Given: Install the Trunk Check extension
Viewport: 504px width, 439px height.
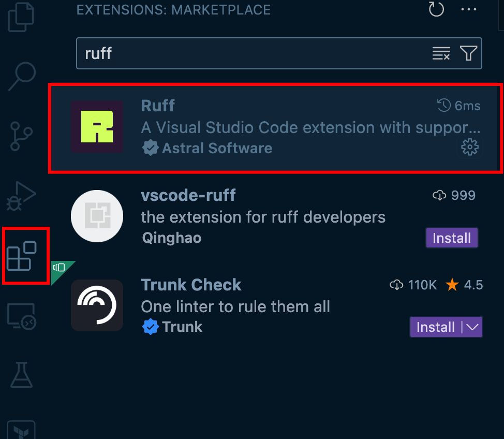Looking at the screenshot, I should point(435,327).
